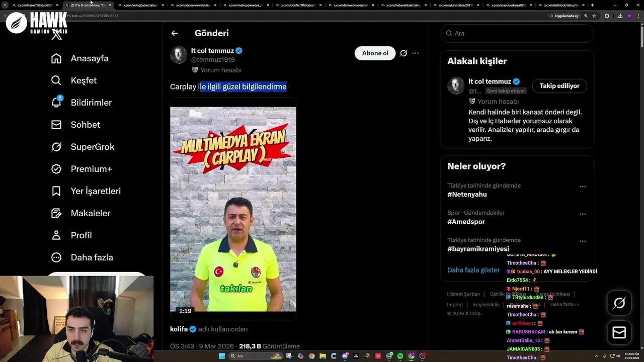
Task: Open the Hizmet Şartları footer link
Action: tap(463, 294)
